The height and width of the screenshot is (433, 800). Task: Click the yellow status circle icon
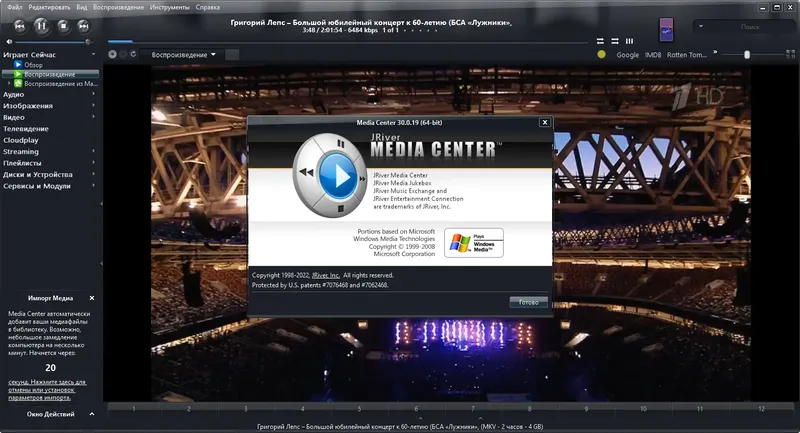(x=601, y=54)
